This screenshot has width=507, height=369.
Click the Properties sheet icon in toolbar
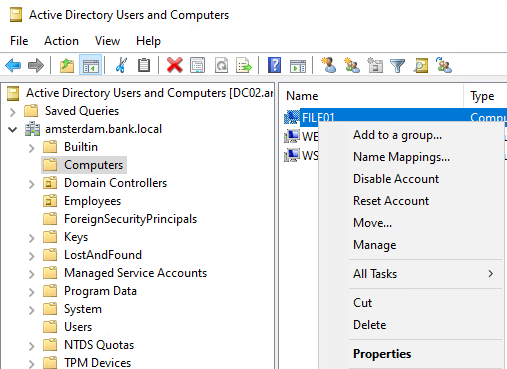click(198, 65)
